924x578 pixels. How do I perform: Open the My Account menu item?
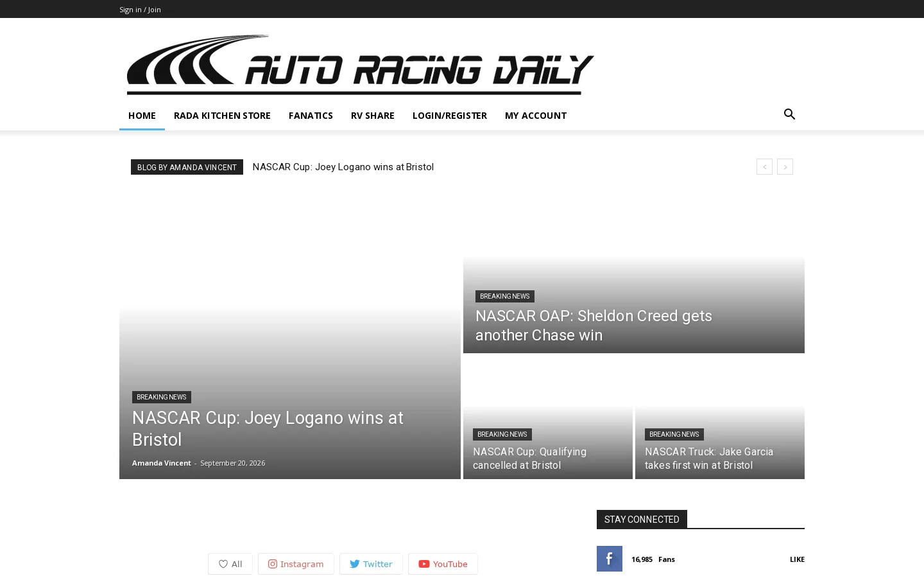(536, 116)
